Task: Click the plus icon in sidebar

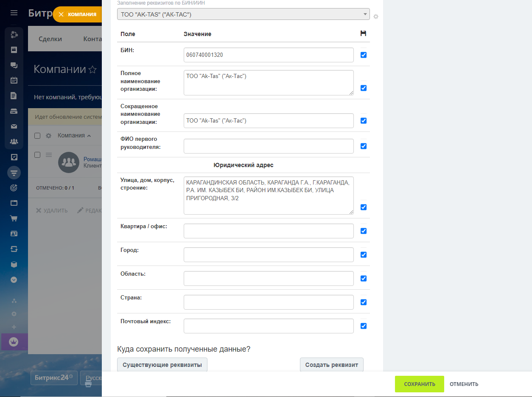Action: 14,327
